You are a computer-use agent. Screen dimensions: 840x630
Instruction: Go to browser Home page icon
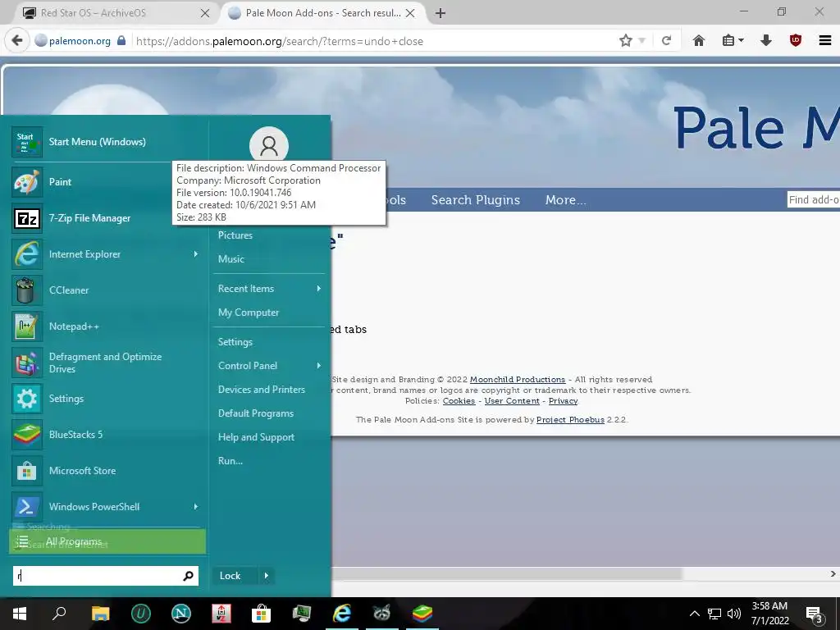coord(699,40)
